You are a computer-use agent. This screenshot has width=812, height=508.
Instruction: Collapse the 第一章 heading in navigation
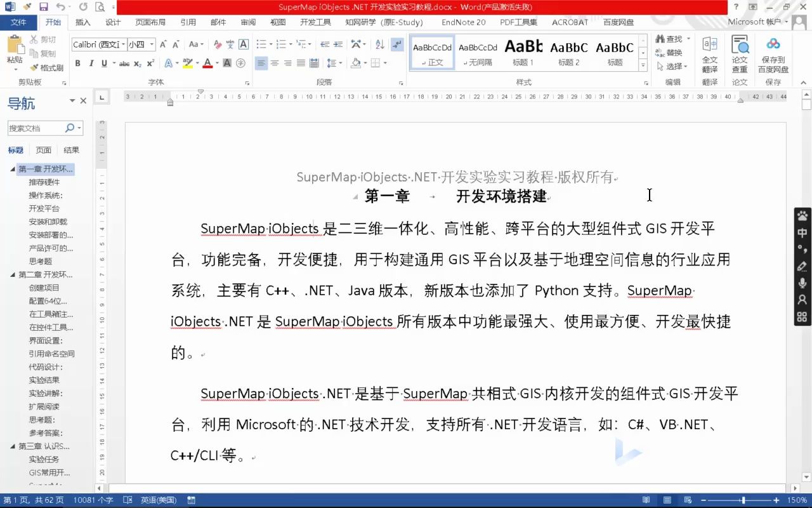pos(13,169)
